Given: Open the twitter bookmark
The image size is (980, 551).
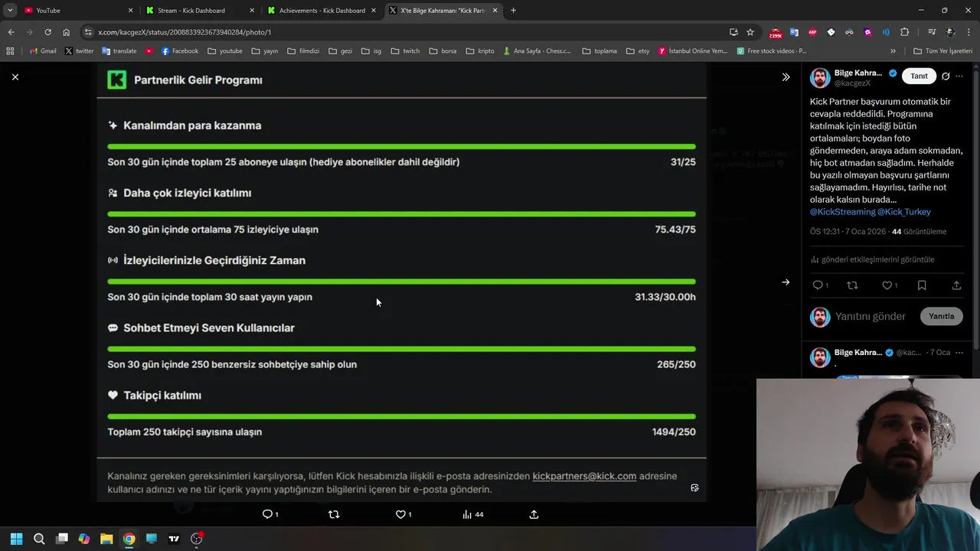Looking at the screenshot, I should tap(79, 51).
